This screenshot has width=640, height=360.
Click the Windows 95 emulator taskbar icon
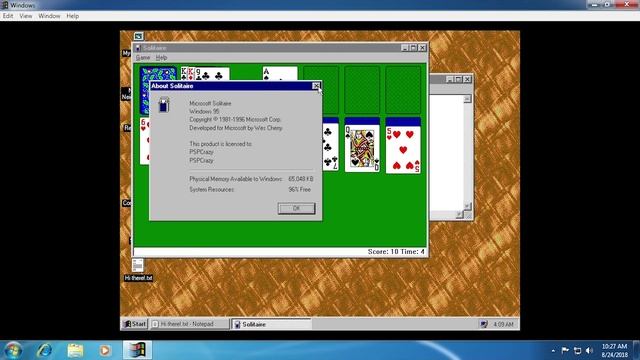(138, 350)
